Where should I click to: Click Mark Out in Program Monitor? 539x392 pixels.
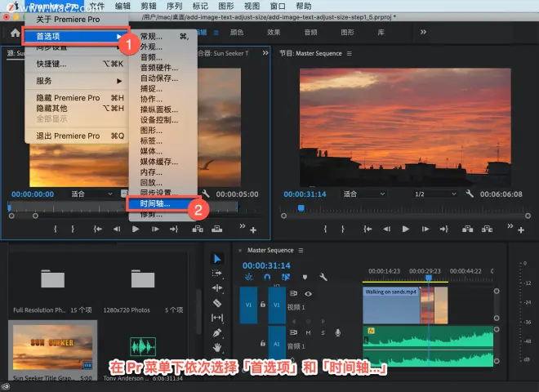[342, 229]
